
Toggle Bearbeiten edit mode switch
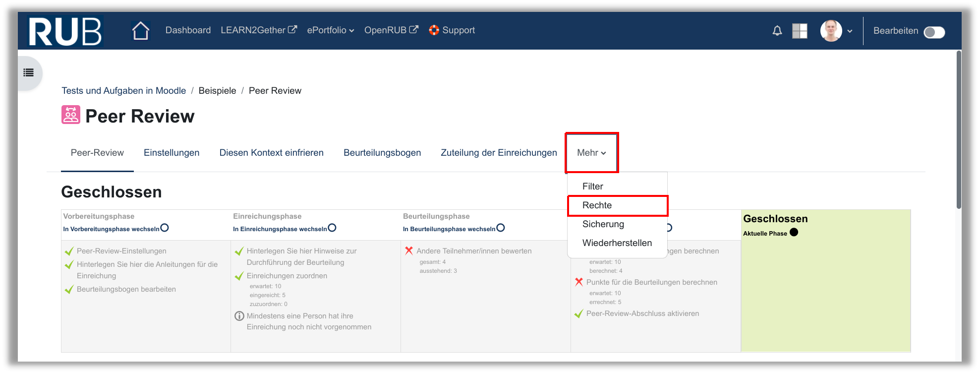[x=934, y=32]
